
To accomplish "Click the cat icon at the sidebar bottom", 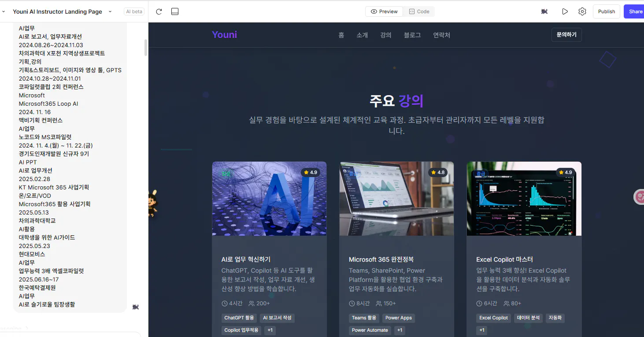I will tap(136, 307).
